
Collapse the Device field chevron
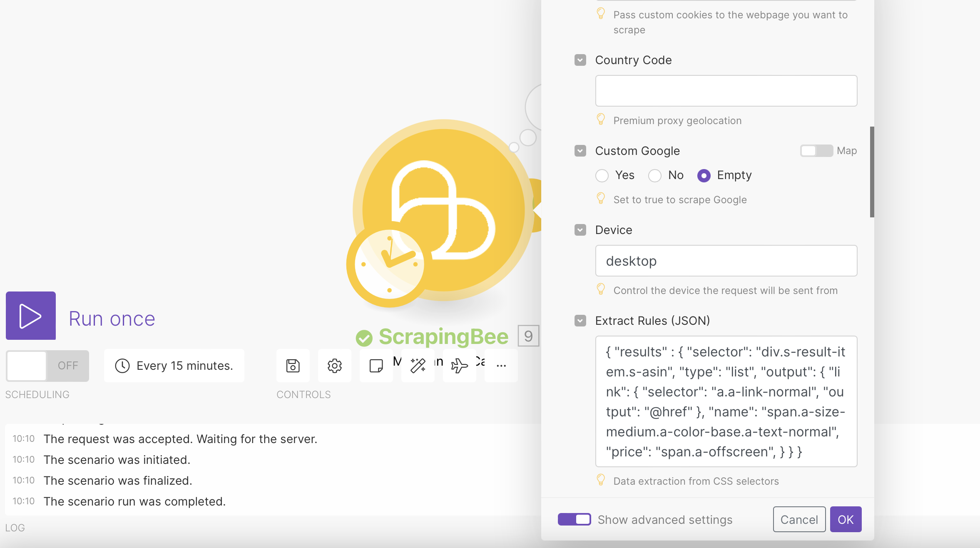point(580,230)
